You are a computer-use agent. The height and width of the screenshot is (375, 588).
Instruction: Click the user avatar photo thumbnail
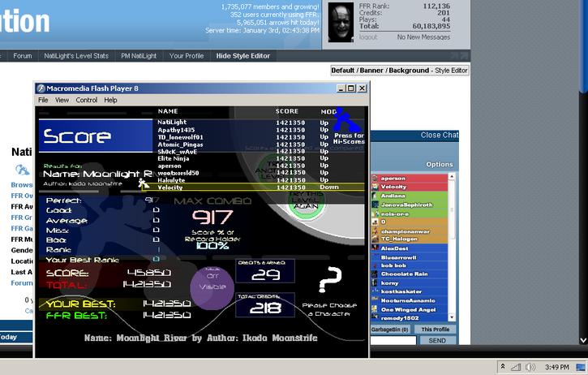click(x=341, y=22)
